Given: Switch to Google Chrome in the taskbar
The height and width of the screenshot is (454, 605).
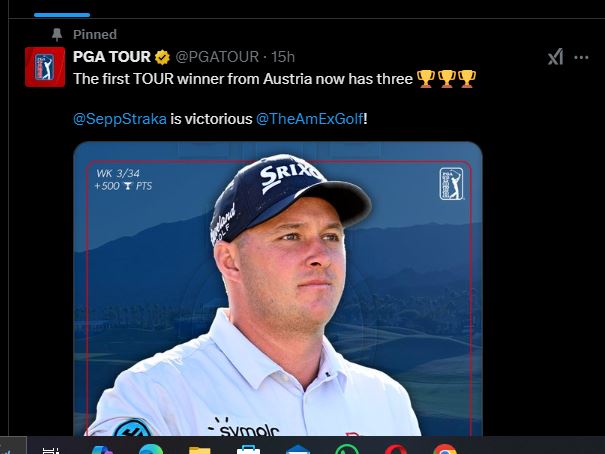Looking at the screenshot, I should click(444, 449).
